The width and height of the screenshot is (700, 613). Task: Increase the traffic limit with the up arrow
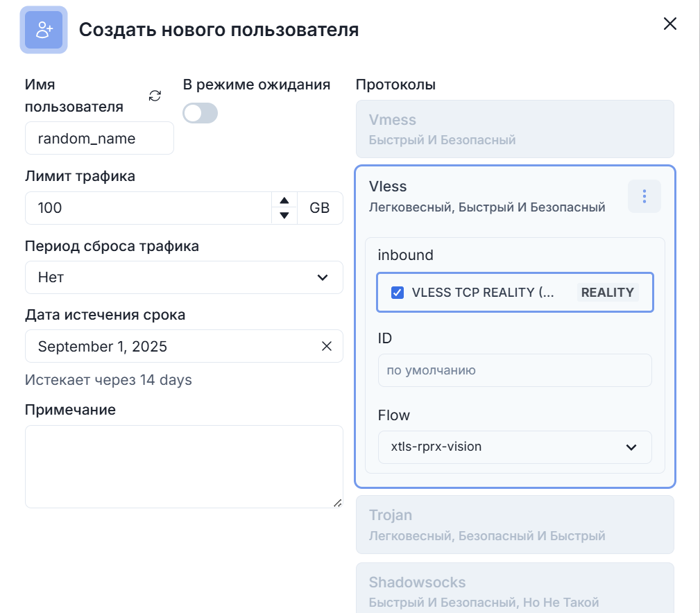(x=284, y=200)
